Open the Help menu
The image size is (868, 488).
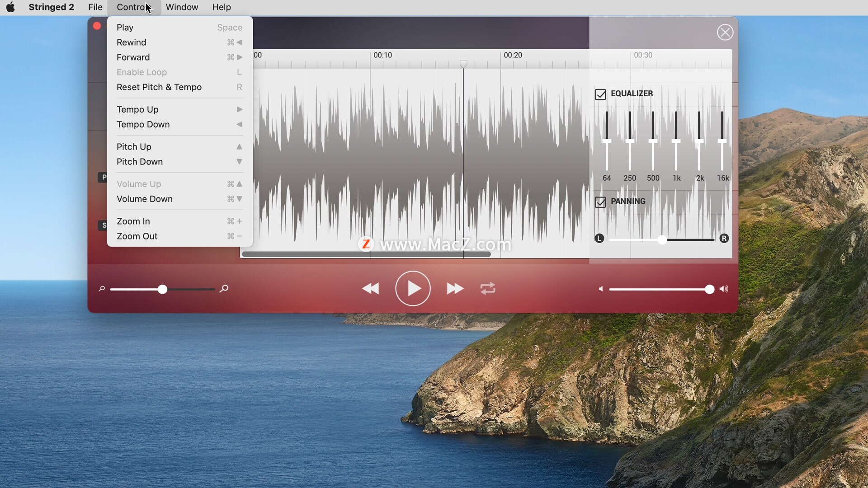point(222,7)
